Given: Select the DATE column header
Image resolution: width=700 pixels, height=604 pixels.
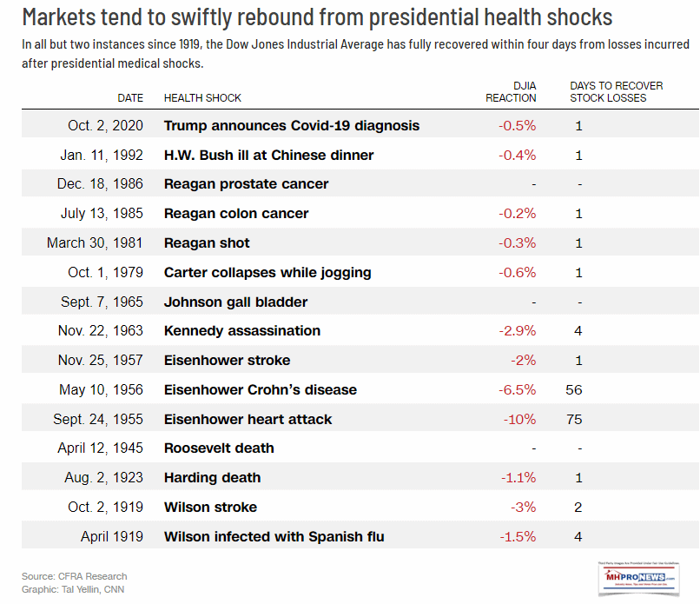Looking at the screenshot, I should click(130, 98).
